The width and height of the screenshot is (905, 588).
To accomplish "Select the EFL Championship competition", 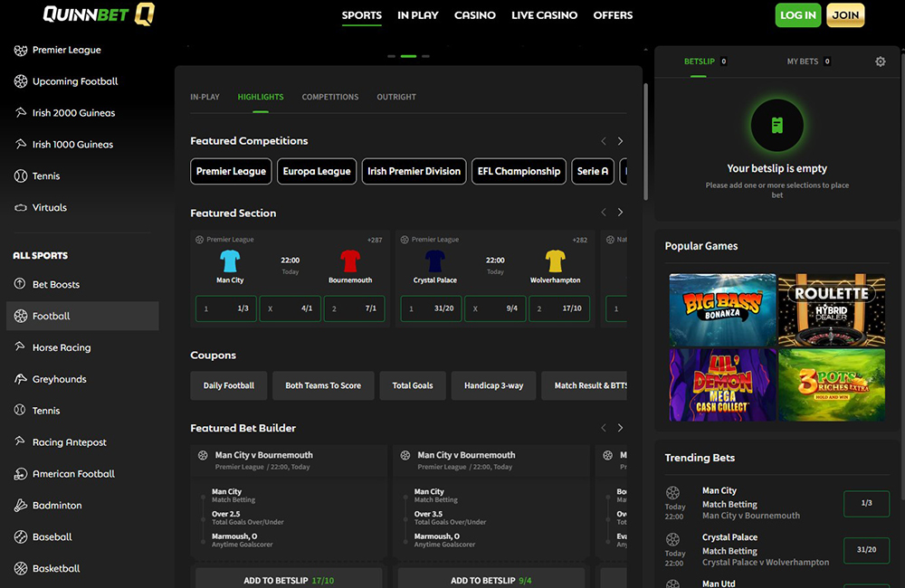I will point(519,171).
